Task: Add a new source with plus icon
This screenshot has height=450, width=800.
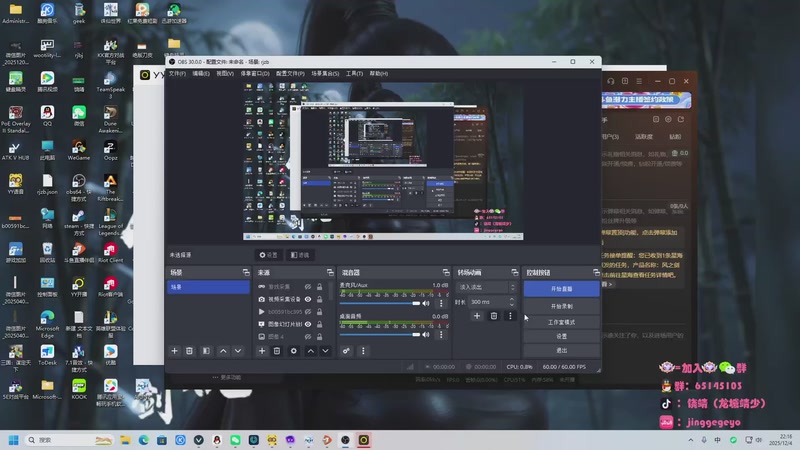Action: [x=262, y=351]
